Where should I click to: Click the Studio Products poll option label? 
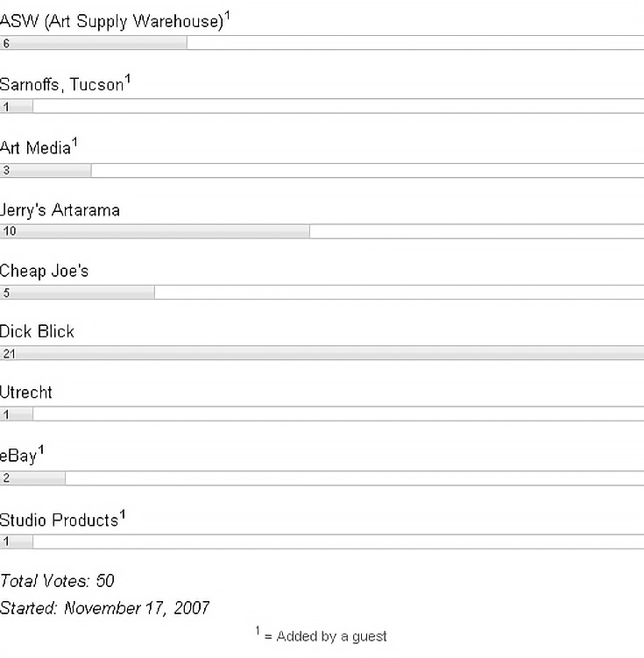point(60,520)
